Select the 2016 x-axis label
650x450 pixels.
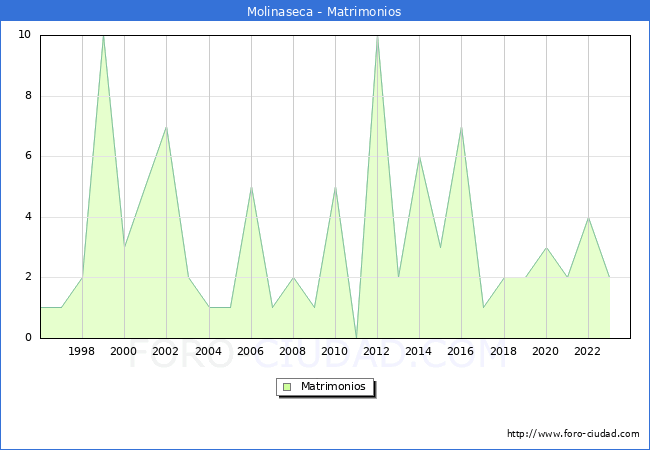tap(461, 351)
